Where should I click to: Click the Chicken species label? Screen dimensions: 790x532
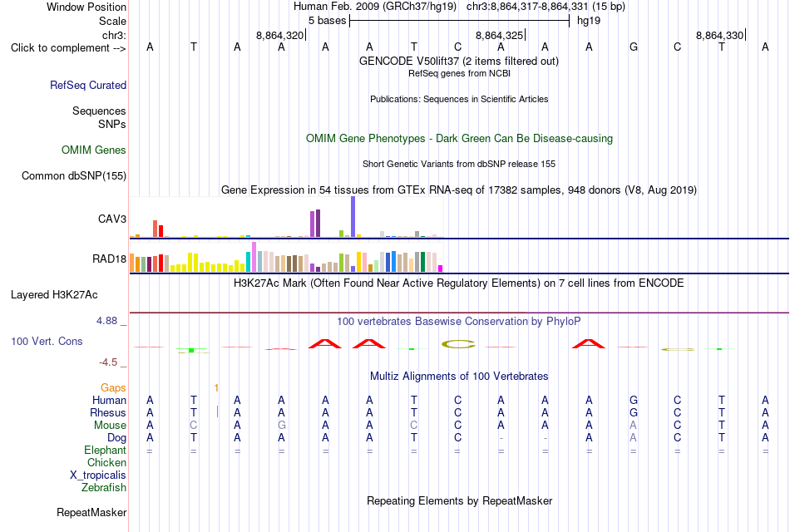106,462
